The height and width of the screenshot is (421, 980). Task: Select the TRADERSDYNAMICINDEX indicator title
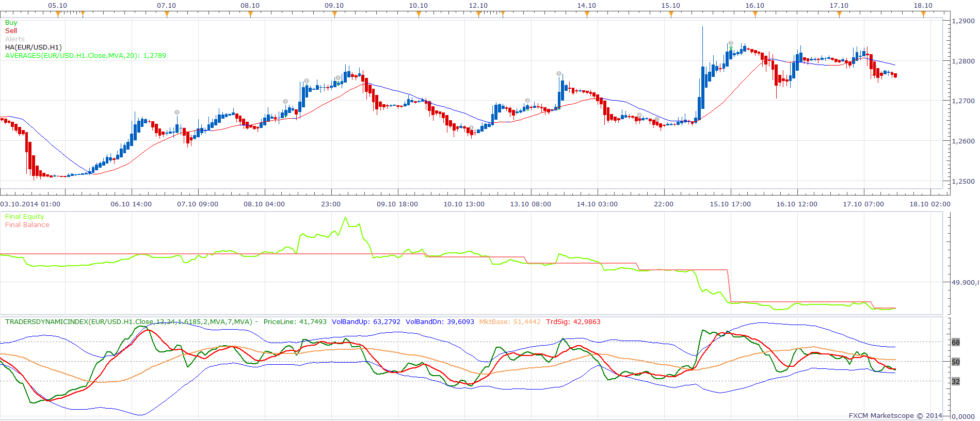pyautogui.click(x=128, y=322)
